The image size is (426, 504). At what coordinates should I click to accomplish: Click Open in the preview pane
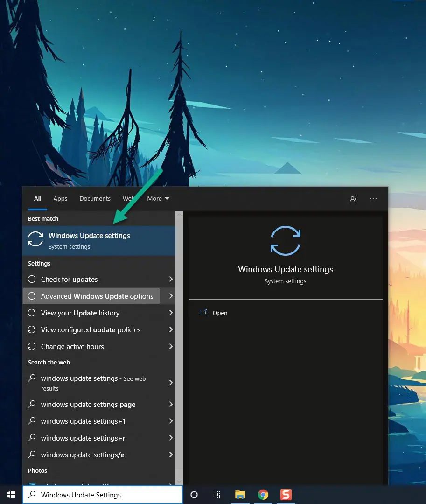[220, 313]
